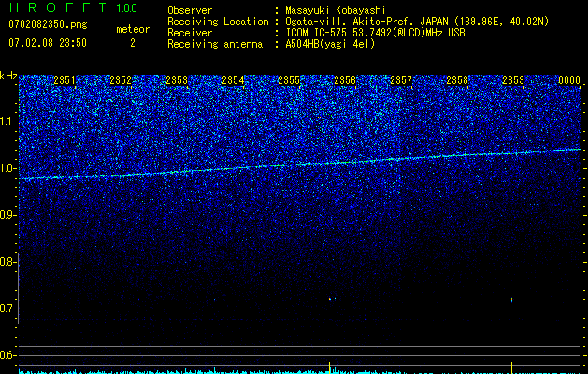Click the yellow detection spike below 2359
This screenshot has height=374, width=588.
[512, 367]
